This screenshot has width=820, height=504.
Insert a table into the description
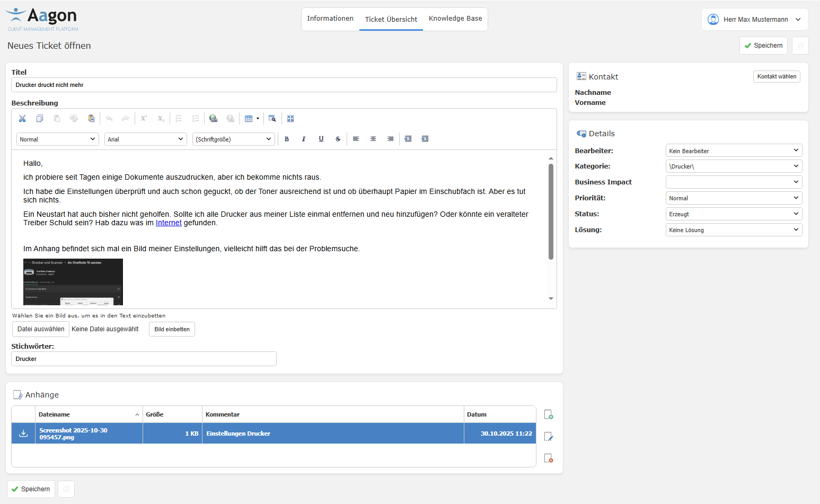(x=249, y=118)
